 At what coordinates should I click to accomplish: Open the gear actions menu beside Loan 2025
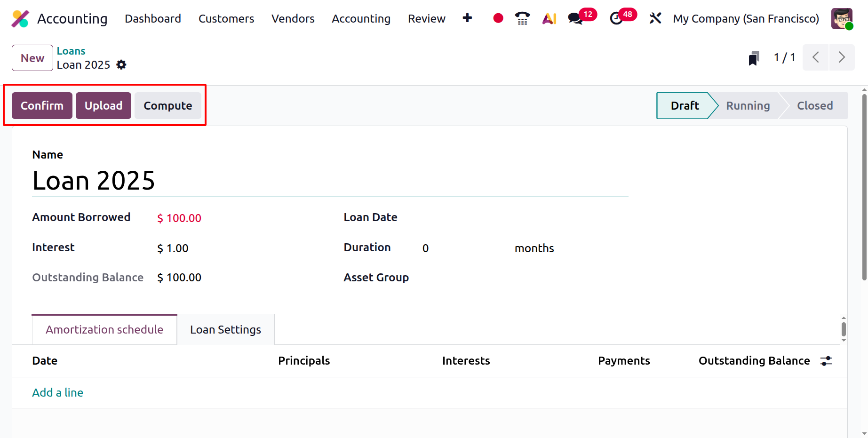coord(121,65)
